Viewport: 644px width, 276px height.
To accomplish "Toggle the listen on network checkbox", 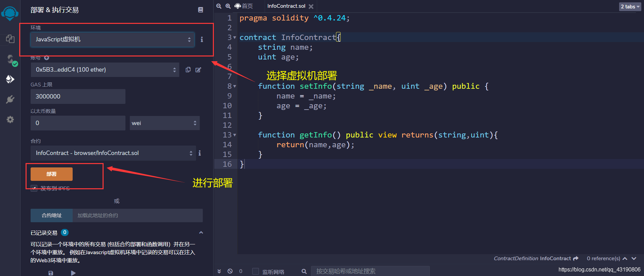I will tap(256, 271).
